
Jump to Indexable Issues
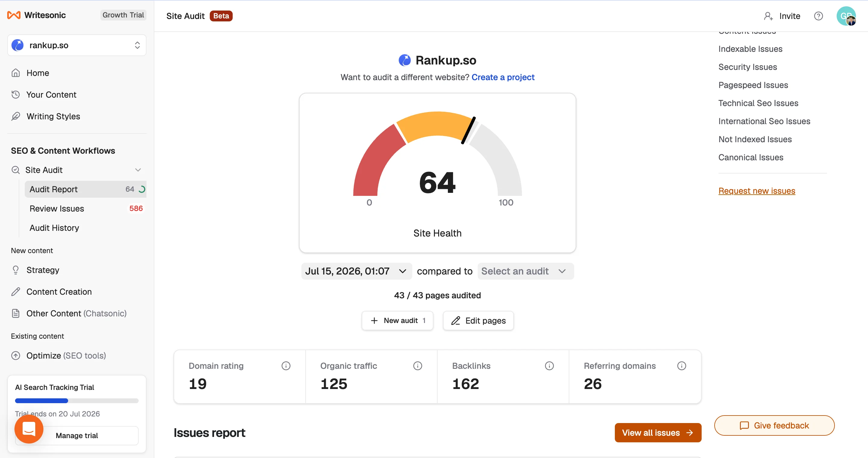click(750, 49)
